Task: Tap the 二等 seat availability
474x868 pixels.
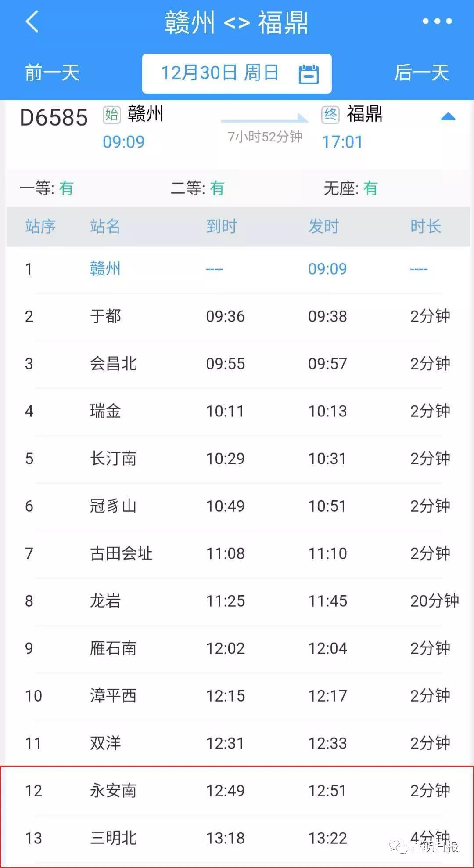Action: coord(197,188)
